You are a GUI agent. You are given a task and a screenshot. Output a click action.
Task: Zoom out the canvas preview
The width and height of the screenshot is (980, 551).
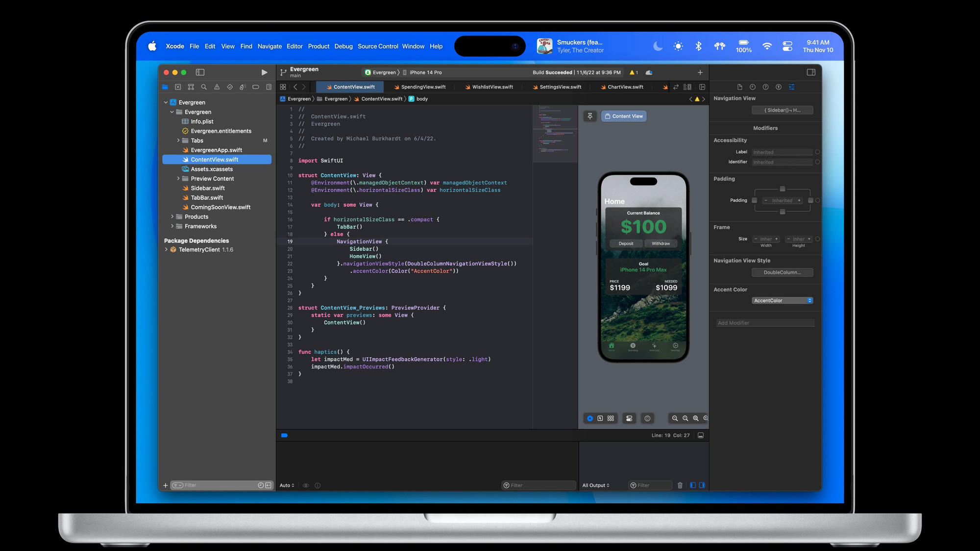coord(675,418)
